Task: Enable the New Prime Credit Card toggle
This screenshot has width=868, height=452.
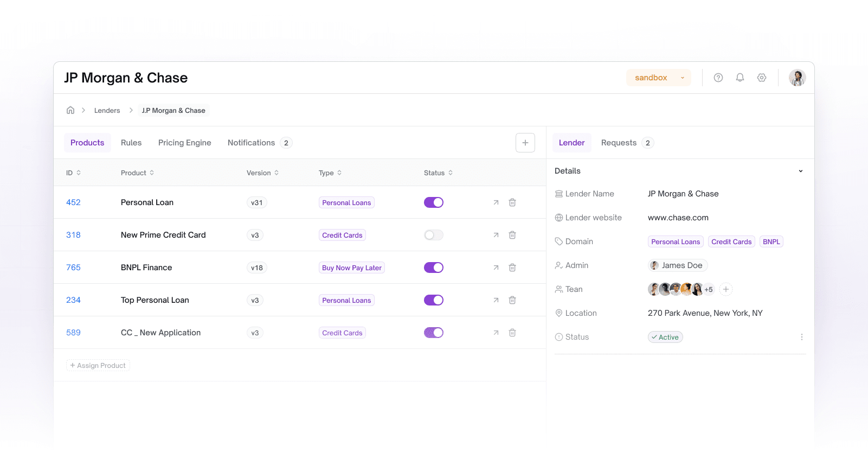Action: pyautogui.click(x=434, y=235)
